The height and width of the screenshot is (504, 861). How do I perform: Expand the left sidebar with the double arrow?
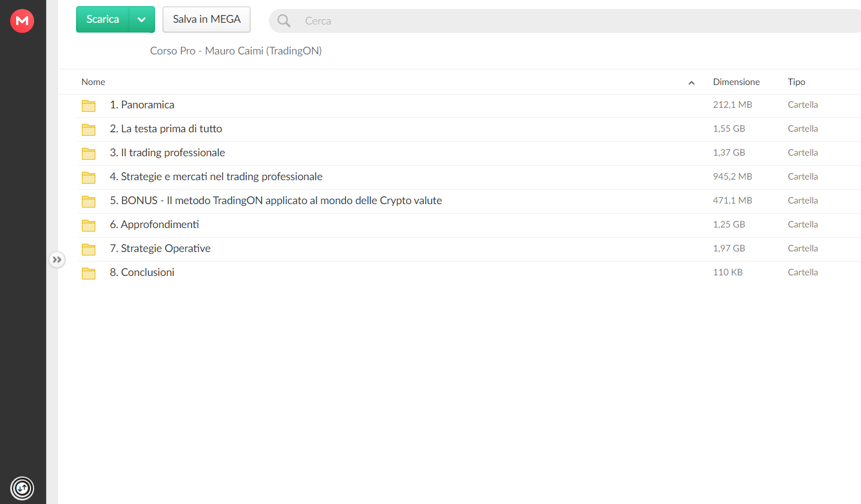tap(57, 260)
